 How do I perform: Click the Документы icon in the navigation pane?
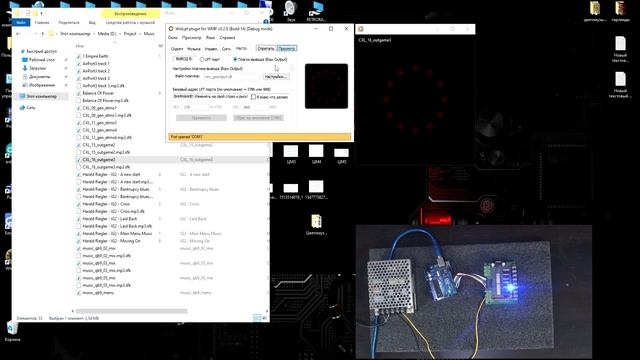tap(24, 77)
